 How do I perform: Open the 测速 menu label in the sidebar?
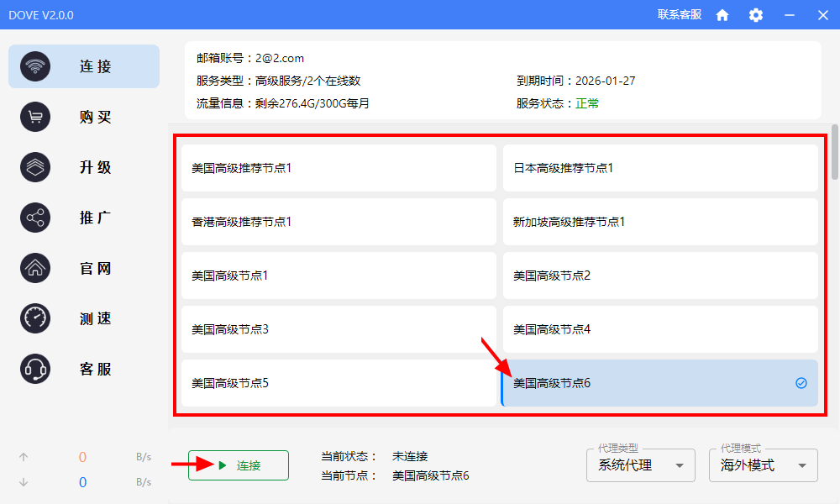(x=96, y=318)
